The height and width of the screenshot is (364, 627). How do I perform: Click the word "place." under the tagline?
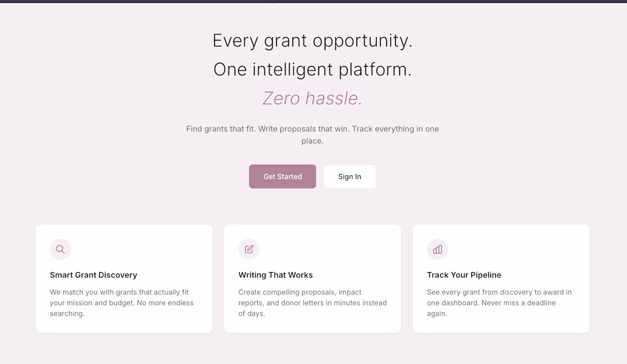[312, 141]
